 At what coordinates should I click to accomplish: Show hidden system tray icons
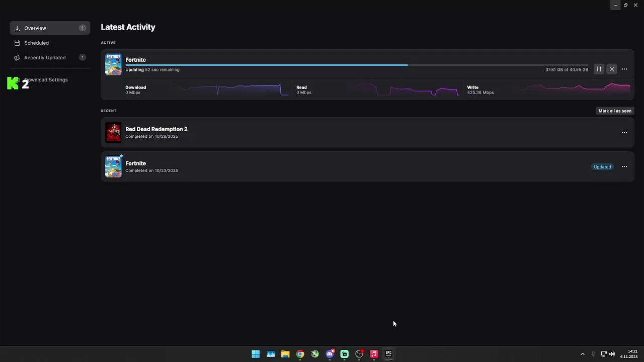[x=583, y=354]
